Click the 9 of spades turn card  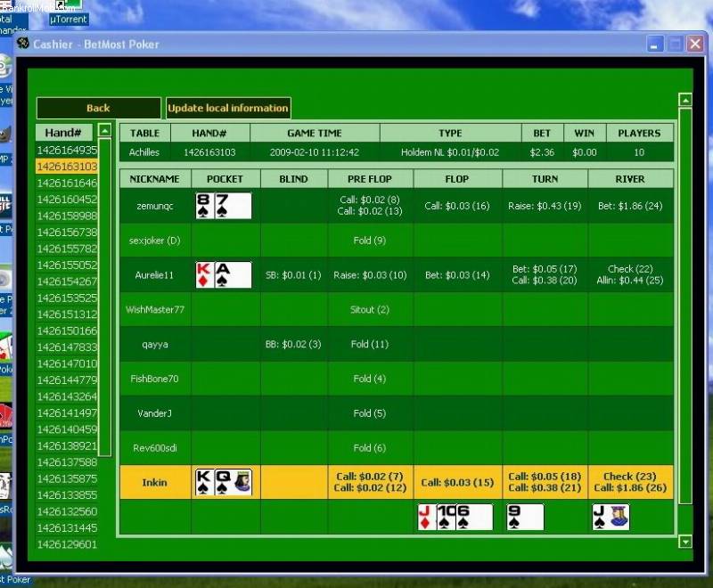[x=525, y=517]
